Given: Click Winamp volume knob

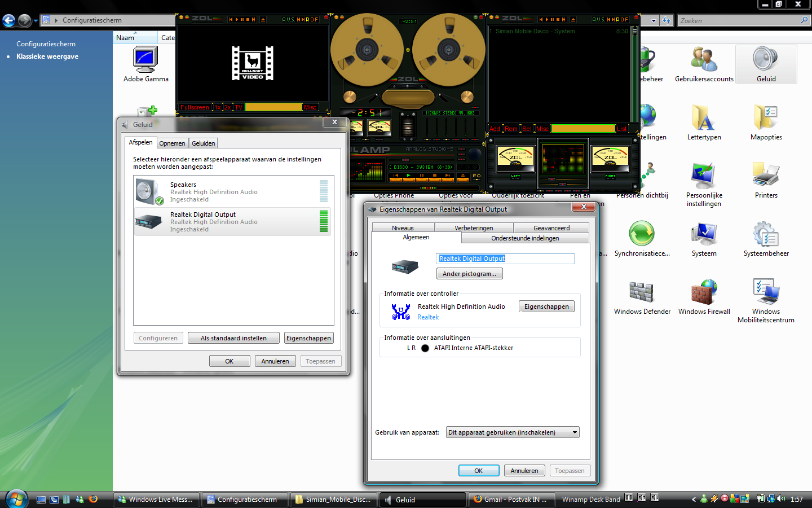Looking at the screenshot, I should coord(475,154).
